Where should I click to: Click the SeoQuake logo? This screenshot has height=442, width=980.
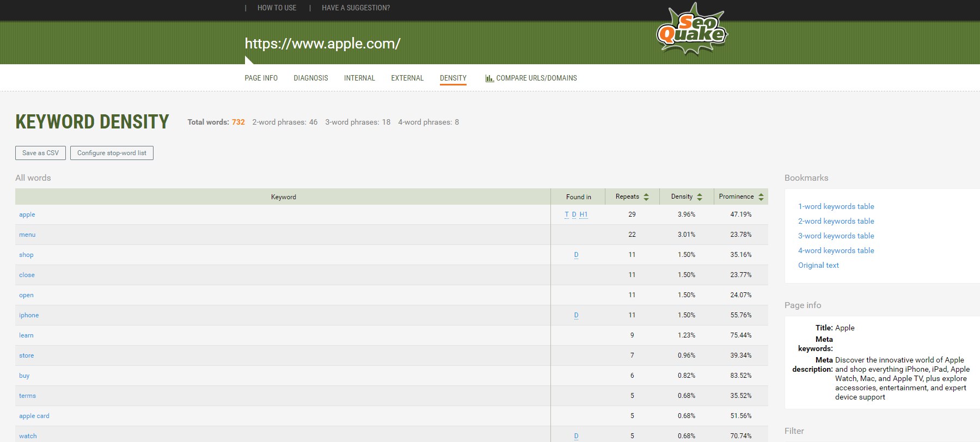point(692,29)
